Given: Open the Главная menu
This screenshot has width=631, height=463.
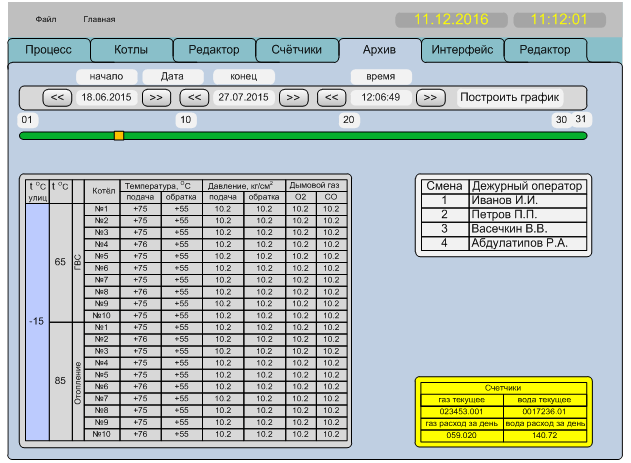Looking at the screenshot, I should (99, 19).
